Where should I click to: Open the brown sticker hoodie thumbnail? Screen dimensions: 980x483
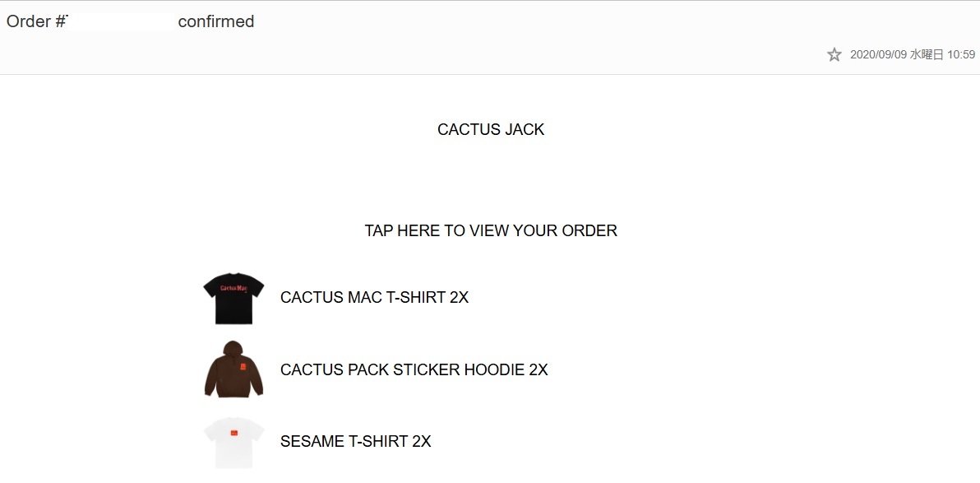point(233,369)
